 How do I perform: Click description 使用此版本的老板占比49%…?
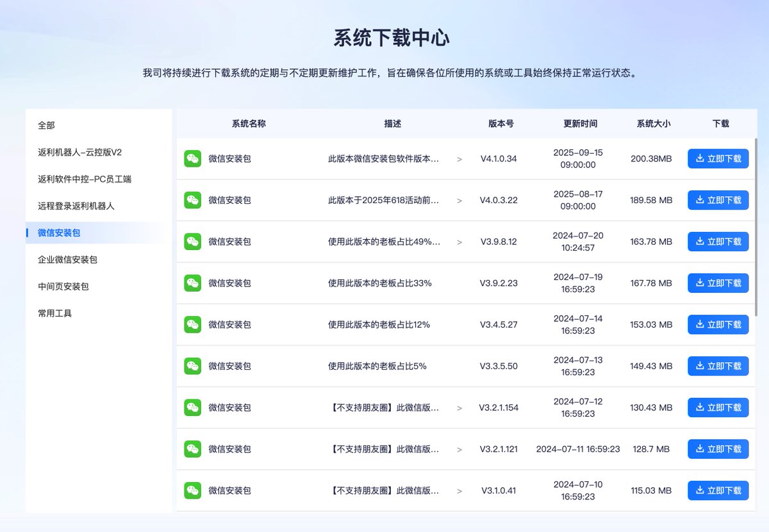pyautogui.click(x=384, y=242)
